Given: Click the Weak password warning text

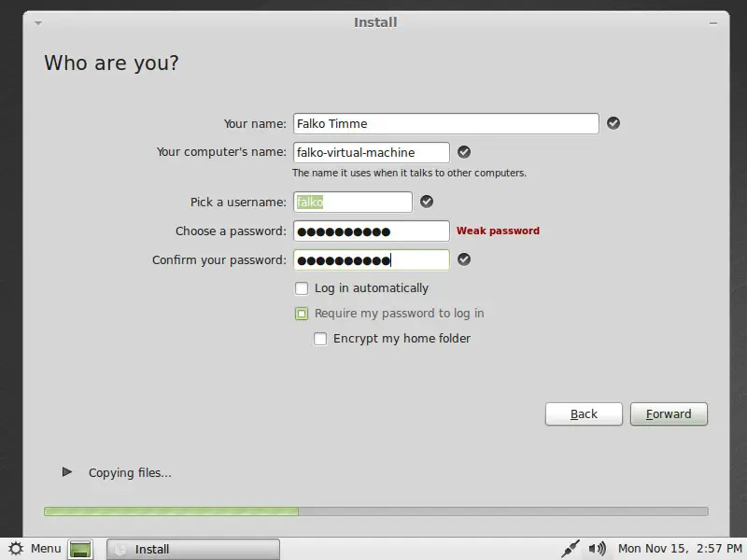Looking at the screenshot, I should tap(498, 231).
